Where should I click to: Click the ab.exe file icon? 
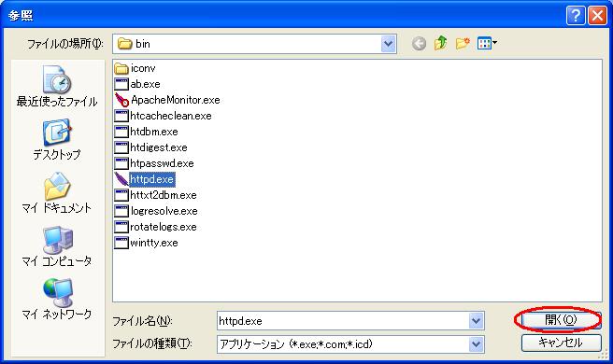(121, 84)
